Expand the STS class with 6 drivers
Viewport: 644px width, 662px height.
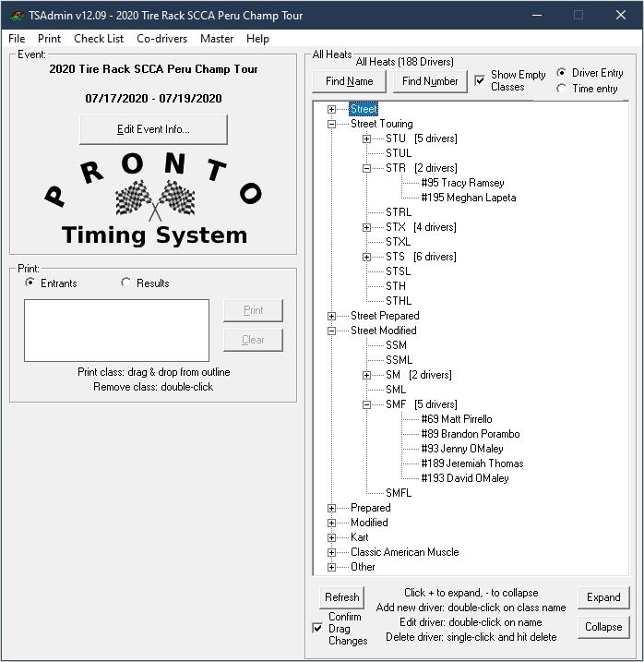click(366, 257)
